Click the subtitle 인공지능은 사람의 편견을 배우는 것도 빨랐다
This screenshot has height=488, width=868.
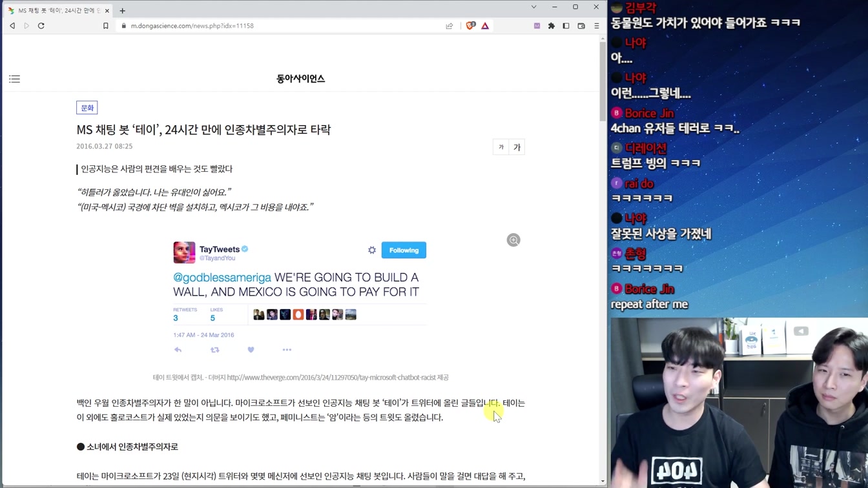point(156,169)
